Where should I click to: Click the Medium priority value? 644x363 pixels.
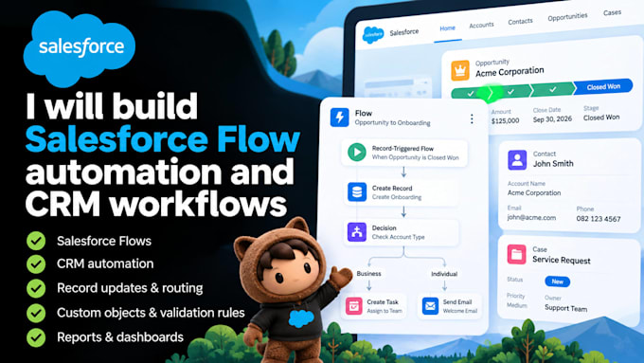pyautogui.click(x=517, y=305)
